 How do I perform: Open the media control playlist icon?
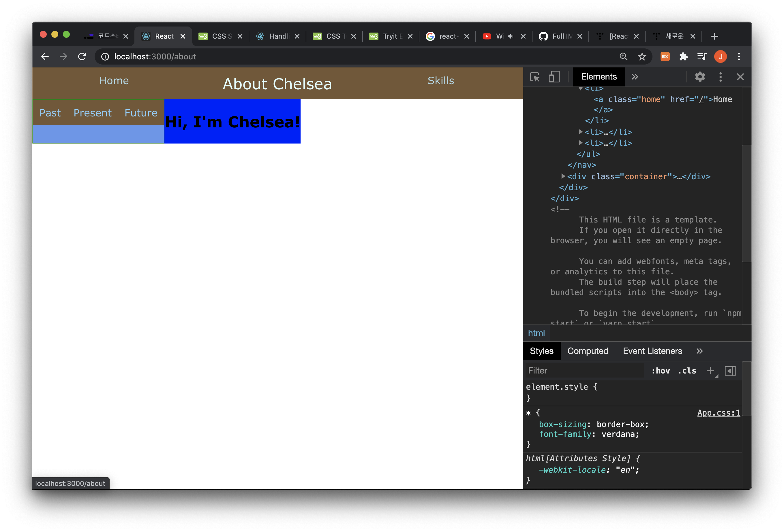pos(702,57)
